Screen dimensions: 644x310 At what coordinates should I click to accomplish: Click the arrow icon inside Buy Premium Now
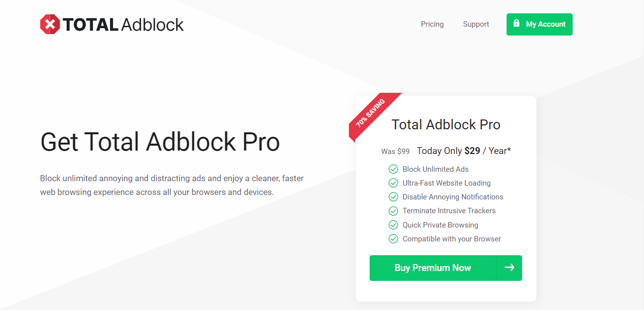[x=509, y=268]
